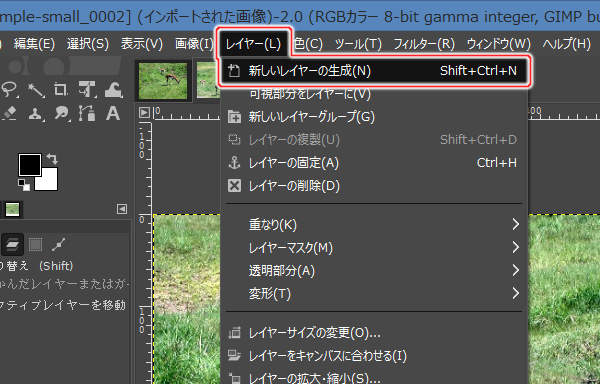Select the Text tool letter A
Viewport: 600px width, 384px height.
[113, 113]
